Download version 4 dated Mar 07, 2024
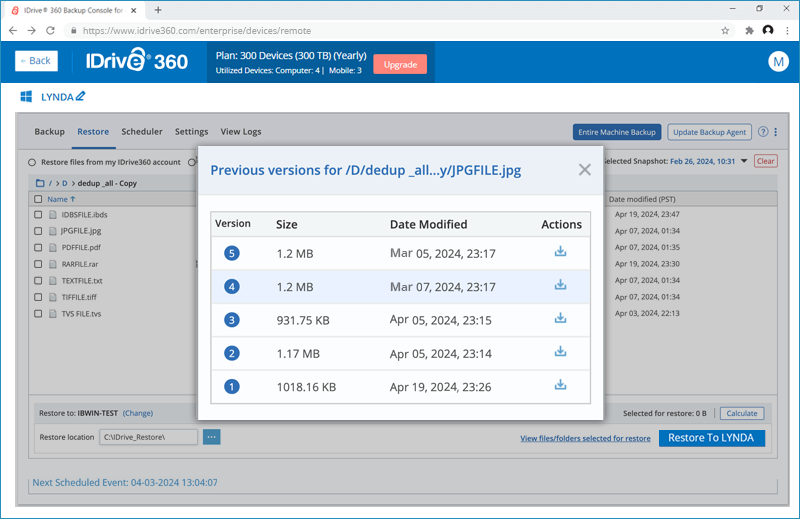800x519 pixels. pos(560,285)
